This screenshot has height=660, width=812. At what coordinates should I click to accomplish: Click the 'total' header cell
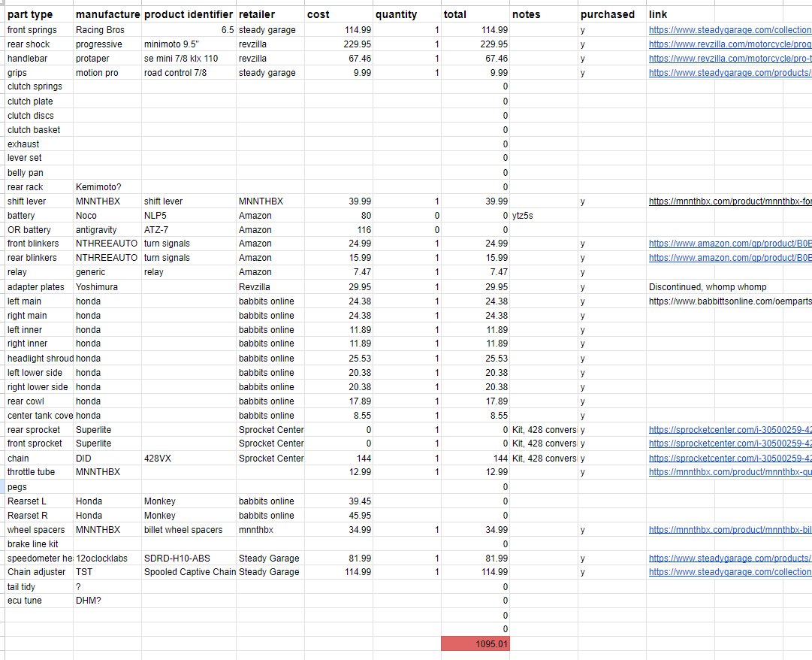475,14
